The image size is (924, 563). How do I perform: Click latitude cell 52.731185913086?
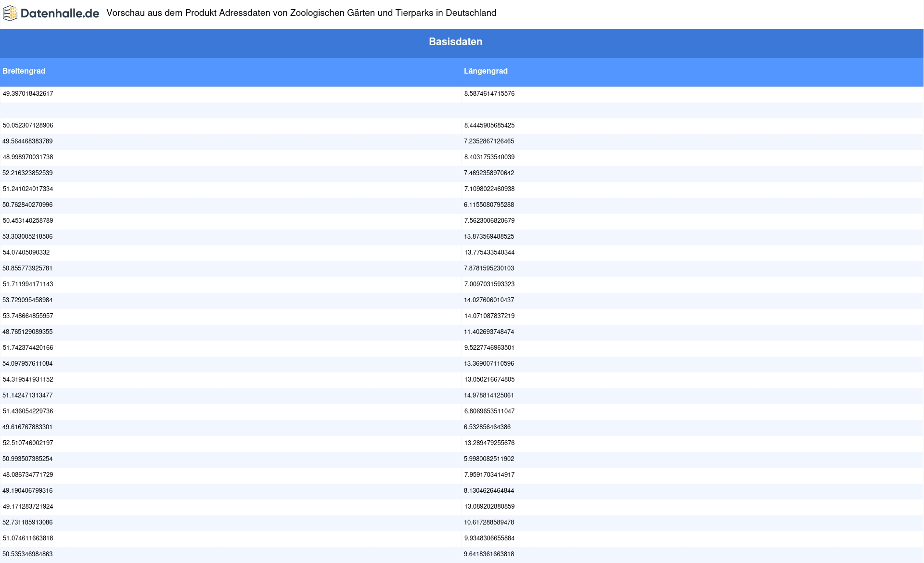[28, 523]
